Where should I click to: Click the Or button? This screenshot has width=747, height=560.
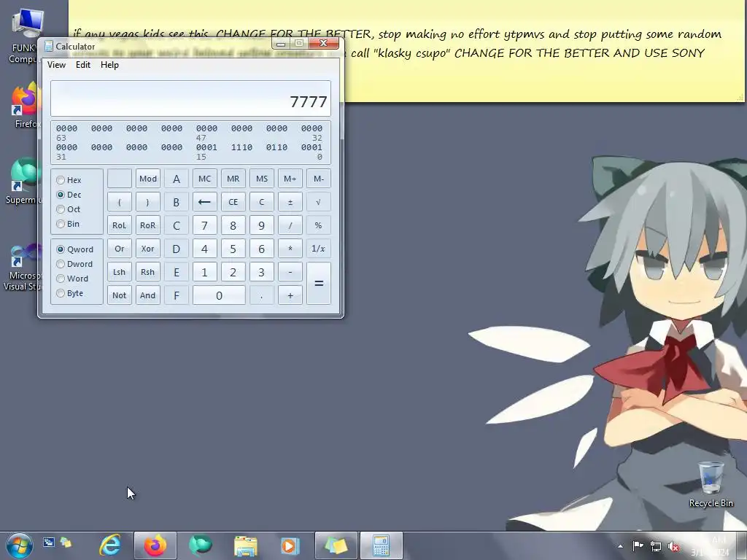tap(119, 249)
